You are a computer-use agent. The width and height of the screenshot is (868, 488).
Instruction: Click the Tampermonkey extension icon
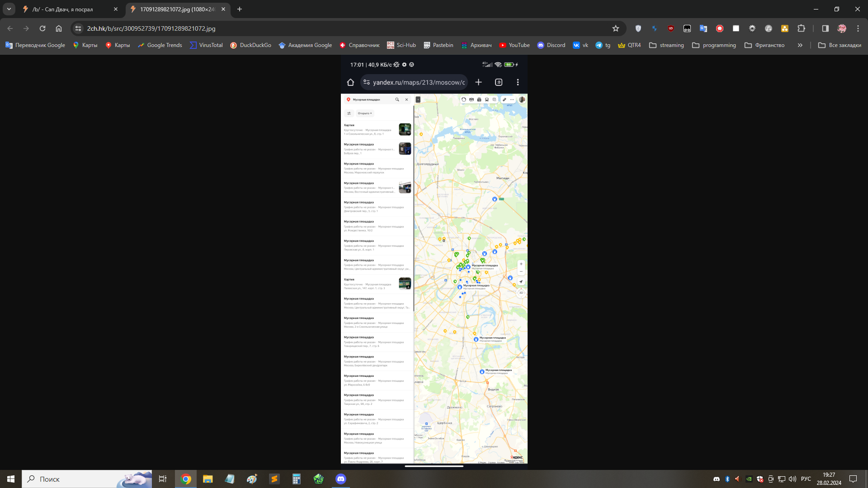point(687,28)
